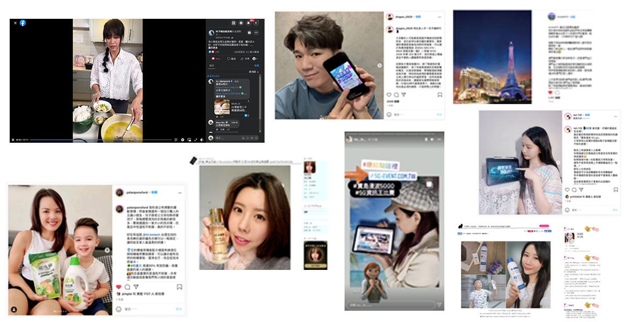Bookmark the yalanponsford Instagram post
This screenshot has height=322, width=644.
pyautogui.click(x=180, y=287)
